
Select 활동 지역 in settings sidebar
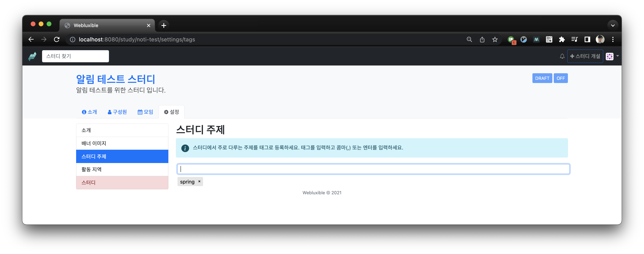point(122,169)
